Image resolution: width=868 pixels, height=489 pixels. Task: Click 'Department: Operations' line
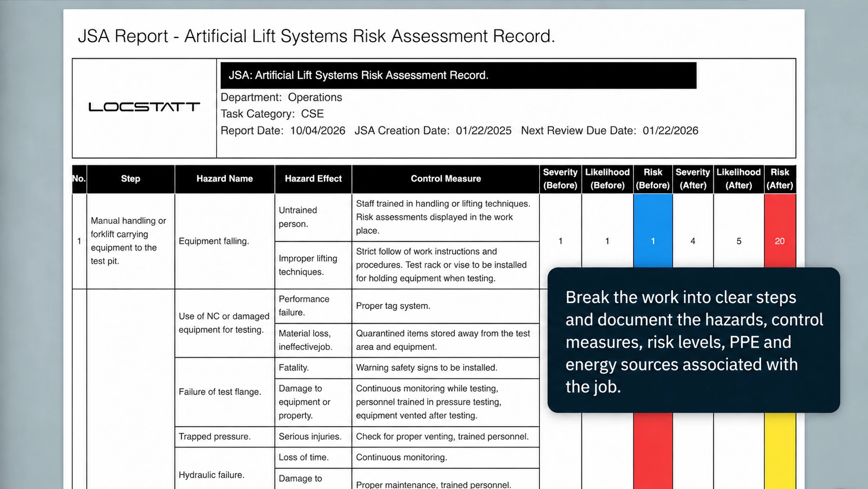(x=281, y=97)
